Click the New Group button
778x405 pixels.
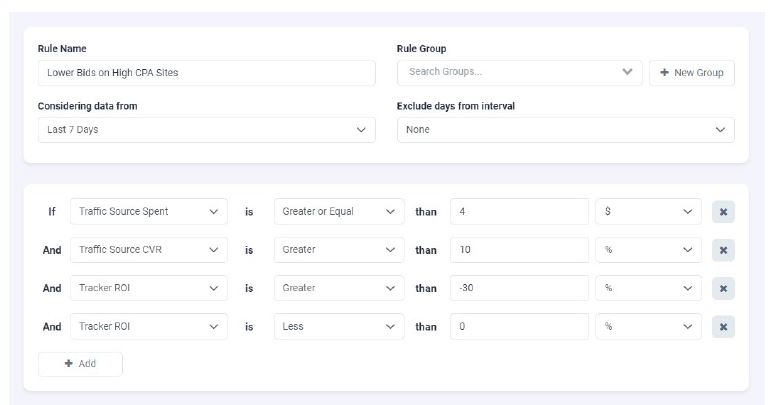pos(691,73)
